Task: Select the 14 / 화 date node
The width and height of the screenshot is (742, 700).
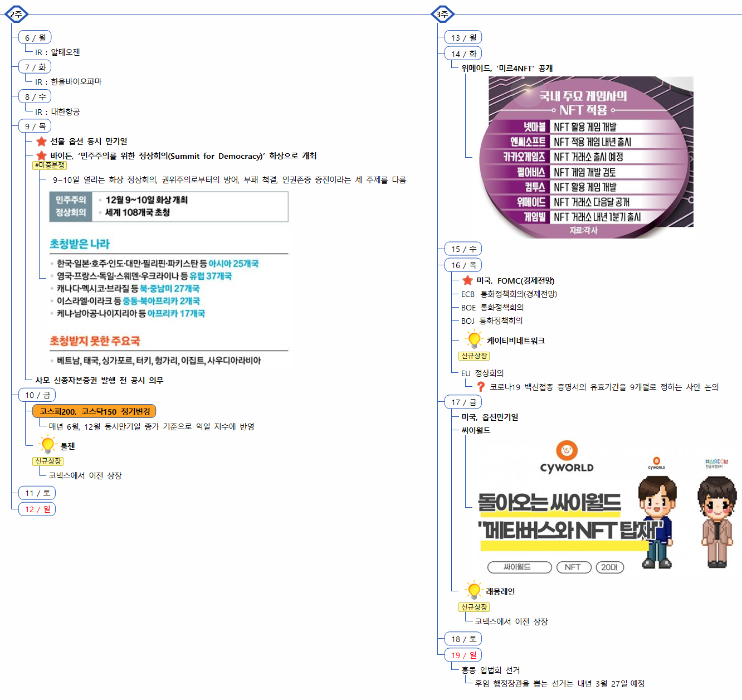Action: [463, 54]
